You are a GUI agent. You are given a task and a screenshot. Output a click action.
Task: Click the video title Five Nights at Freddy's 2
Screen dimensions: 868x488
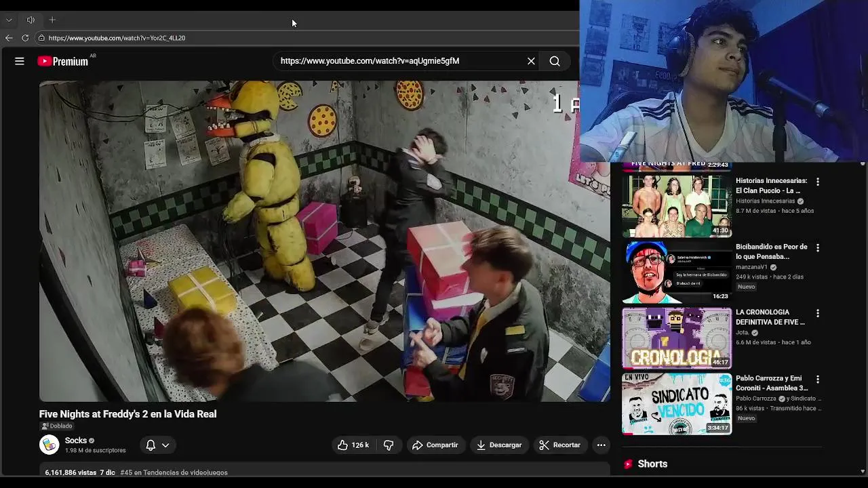pos(127,413)
